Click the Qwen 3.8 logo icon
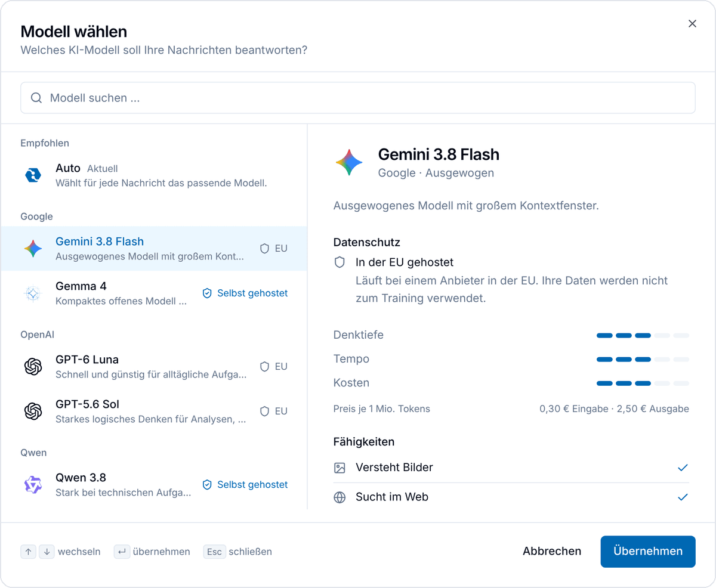 point(33,485)
